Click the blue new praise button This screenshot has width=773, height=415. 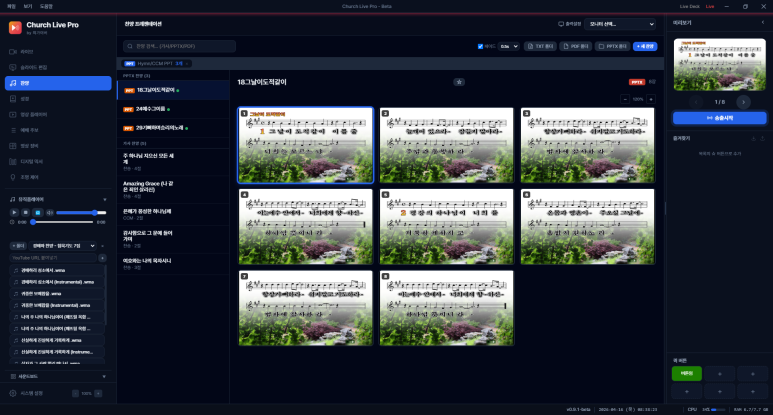coord(645,46)
